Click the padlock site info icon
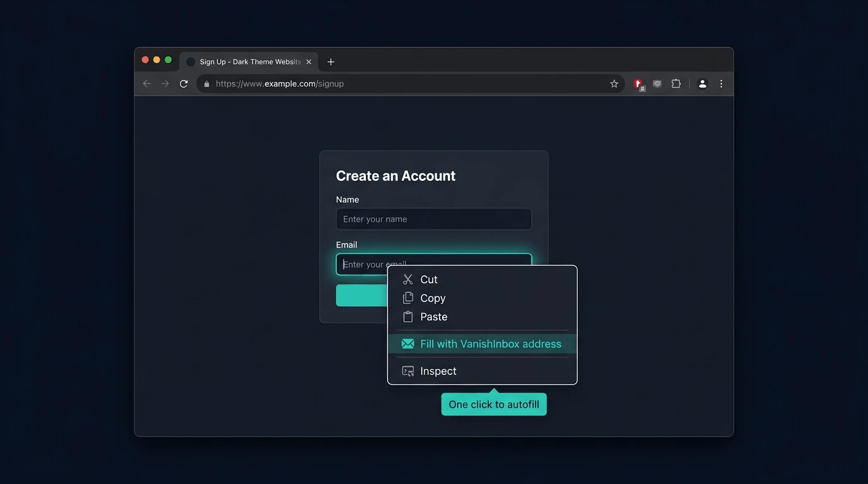 tap(206, 84)
